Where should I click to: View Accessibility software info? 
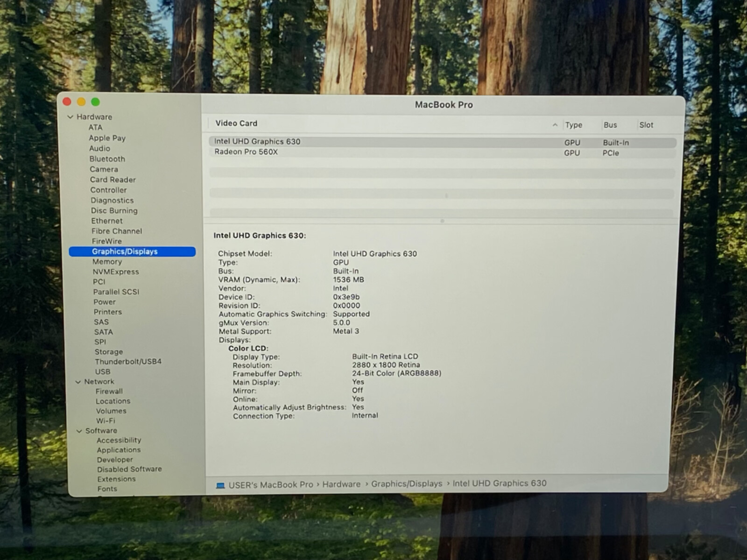(x=119, y=440)
